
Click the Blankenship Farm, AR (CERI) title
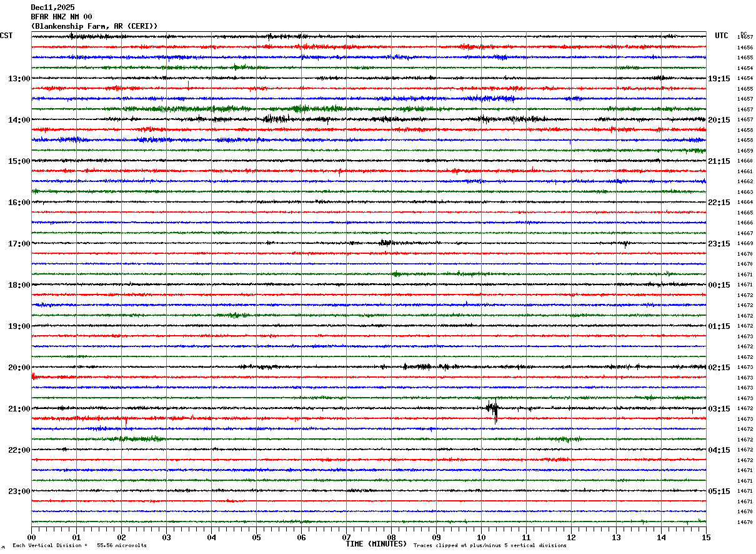point(94,26)
